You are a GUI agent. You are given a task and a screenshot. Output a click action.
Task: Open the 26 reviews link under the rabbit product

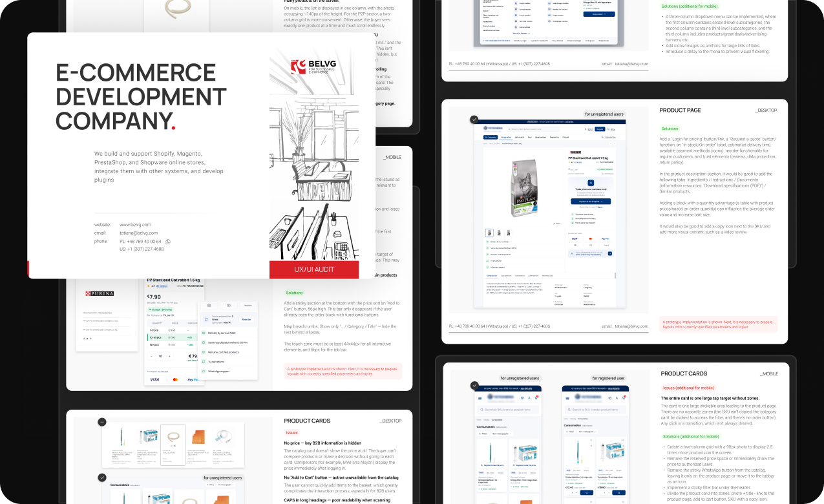[x=162, y=286]
